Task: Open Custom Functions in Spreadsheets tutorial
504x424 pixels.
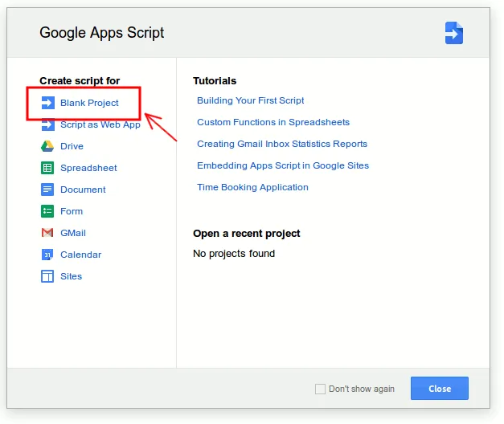Action: point(273,122)
